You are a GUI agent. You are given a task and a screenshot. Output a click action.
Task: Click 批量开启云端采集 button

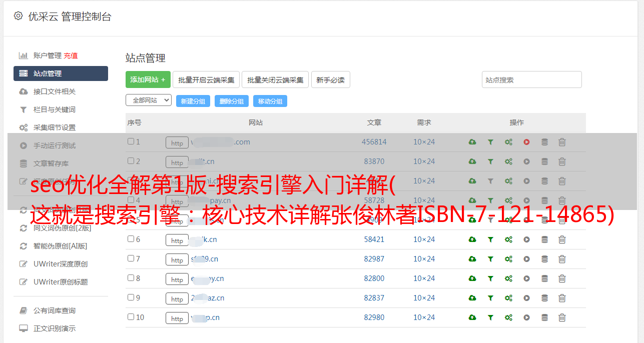(x=206, y=79)
